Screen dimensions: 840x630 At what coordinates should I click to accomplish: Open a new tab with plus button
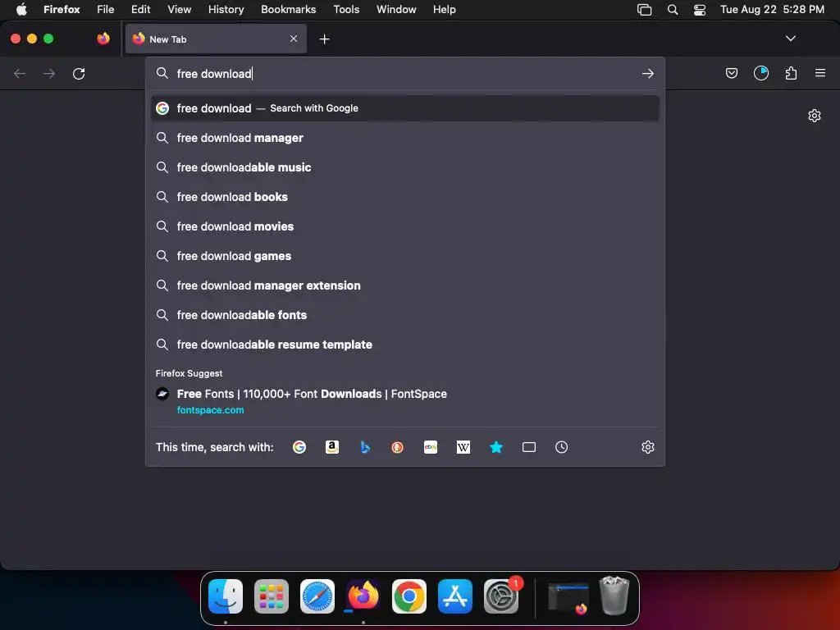(324, 39)
